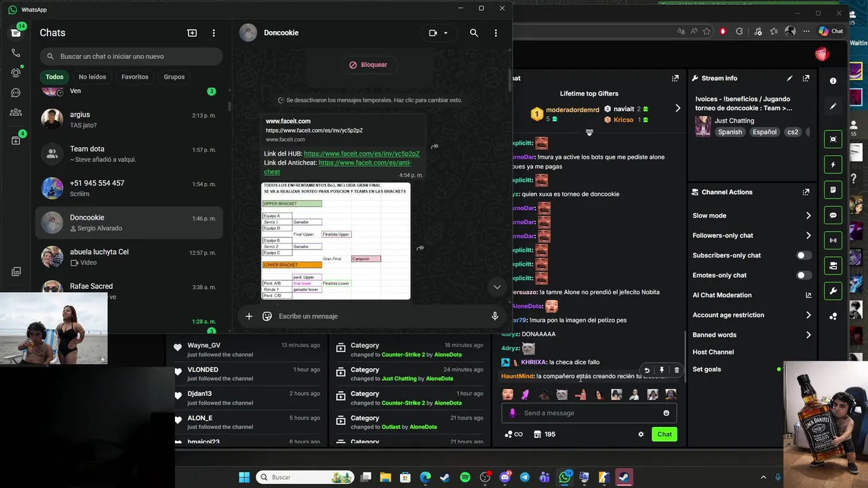The width and height of the screenshot is (868, 488).
Task: Select the Spanish stream tag
Action: pyautogui.click(x=730, y=132)
